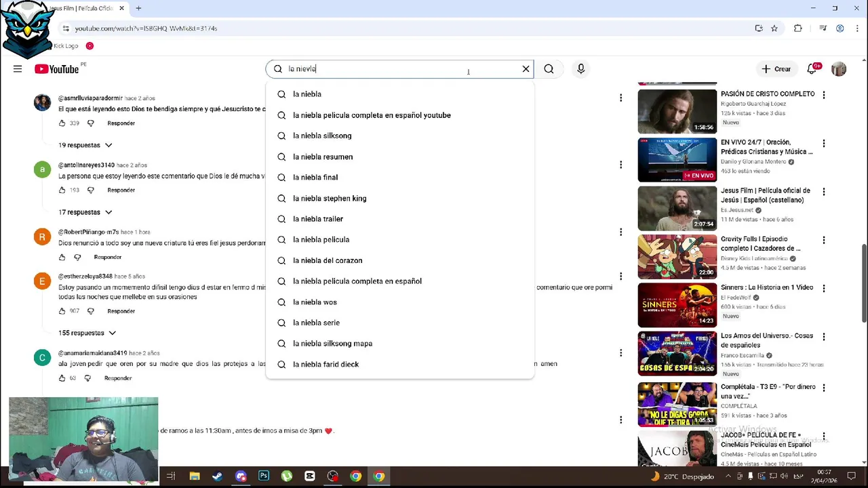The width and height of the screenshot is (868, 488).
Task: Like the @estherzelaya8348 comment
Action: click(x=62, y=311)
